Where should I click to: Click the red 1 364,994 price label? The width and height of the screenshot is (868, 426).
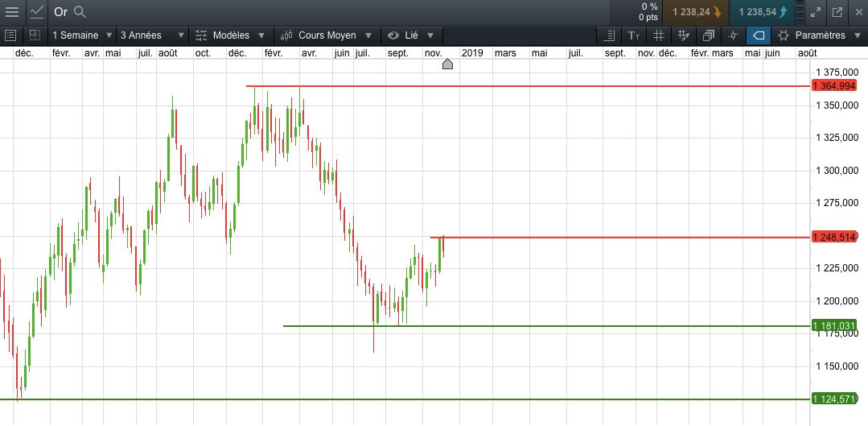[x=834, y=86]
